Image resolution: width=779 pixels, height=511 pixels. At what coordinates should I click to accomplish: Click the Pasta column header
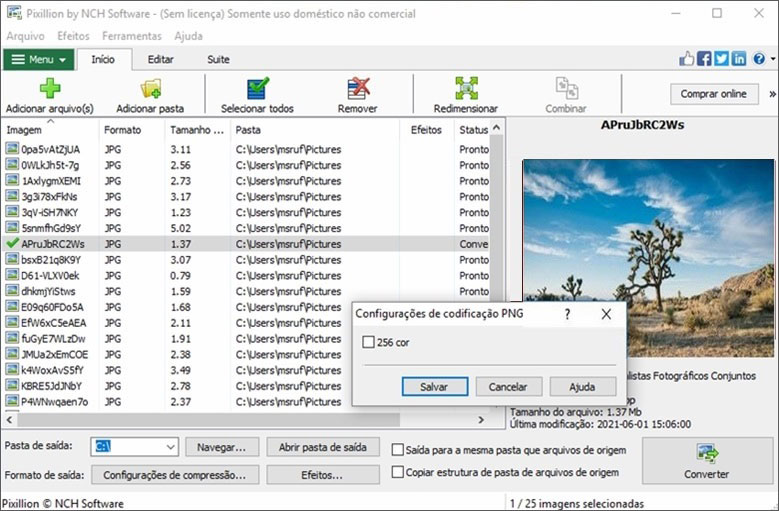315,130
